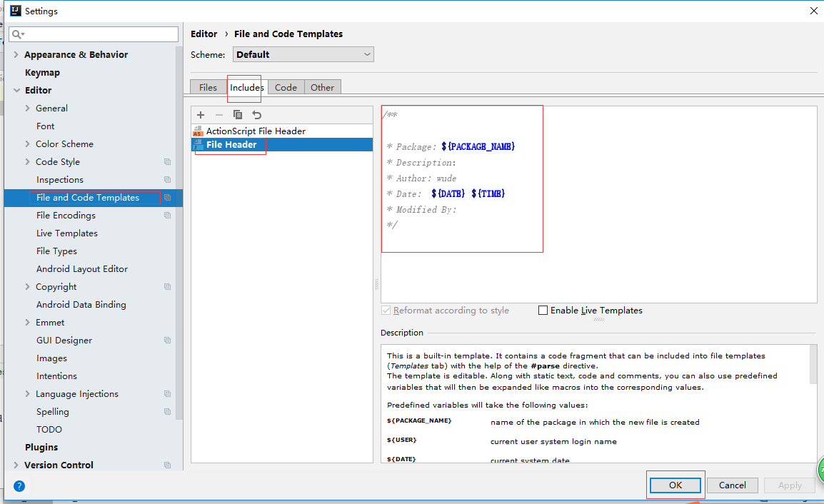Open Plugins settings
824x504 pixels.
tap(41, 447)
